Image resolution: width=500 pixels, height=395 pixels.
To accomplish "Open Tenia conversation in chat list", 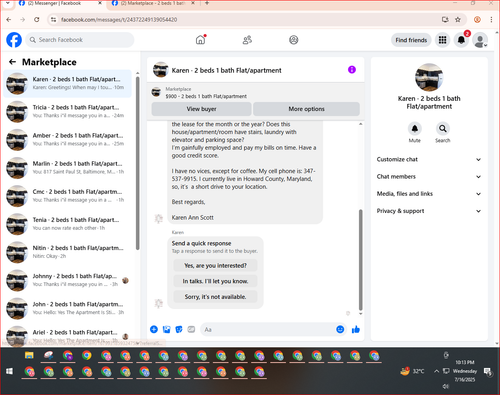I will point(67,224).
